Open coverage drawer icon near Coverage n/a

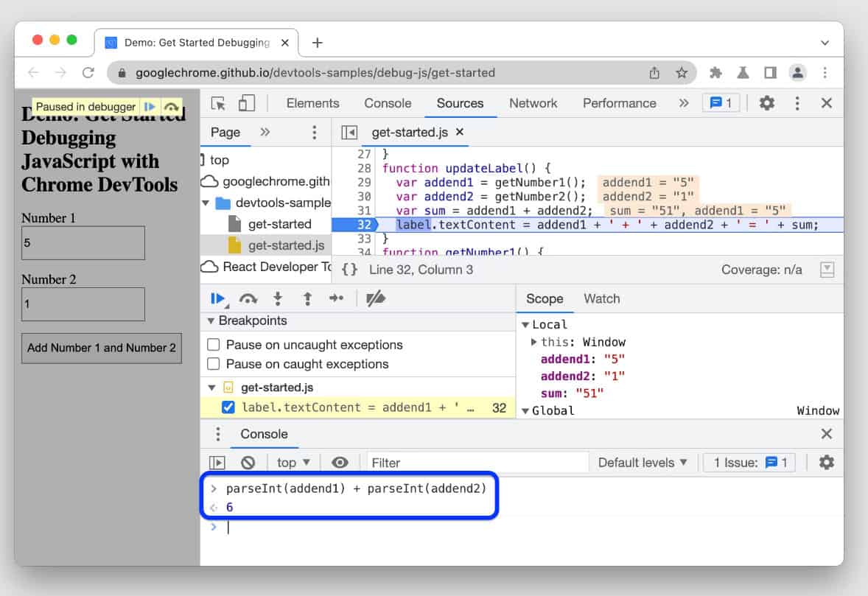[827, 270]
